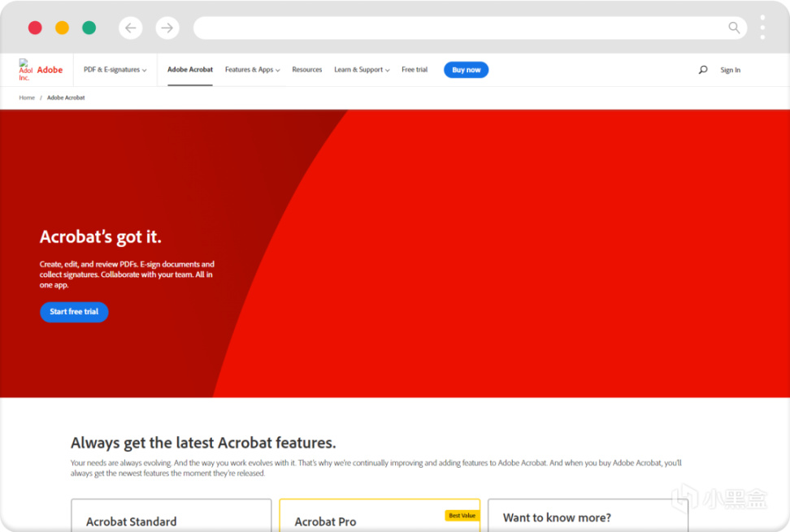
Task: Click the Acrobat's got it. headline
Action: [100, 236]
